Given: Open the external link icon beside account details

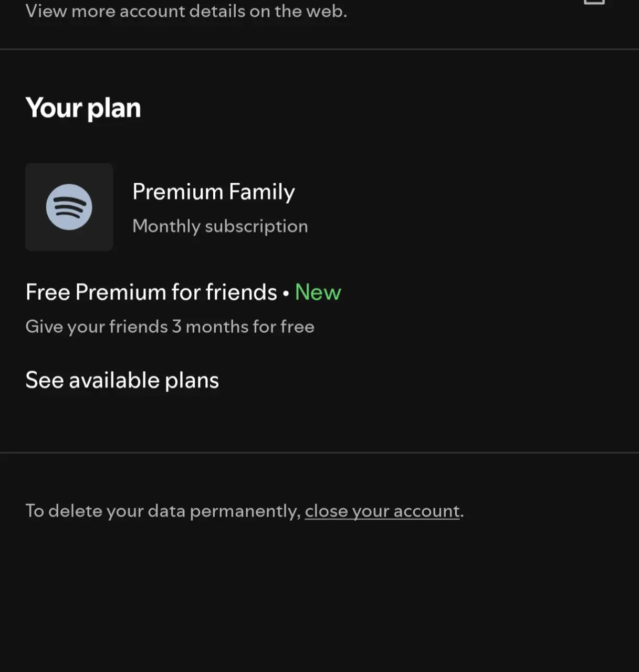Looking at the screenshot, I should pos(594,2).
